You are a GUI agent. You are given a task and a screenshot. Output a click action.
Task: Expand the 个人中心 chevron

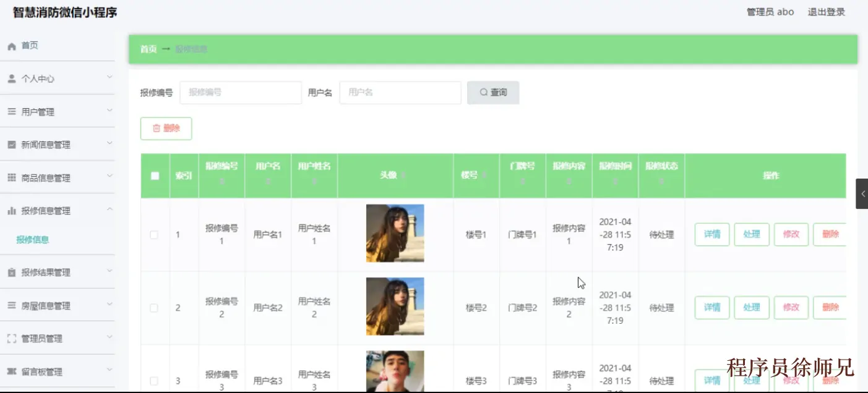(110, 78)
